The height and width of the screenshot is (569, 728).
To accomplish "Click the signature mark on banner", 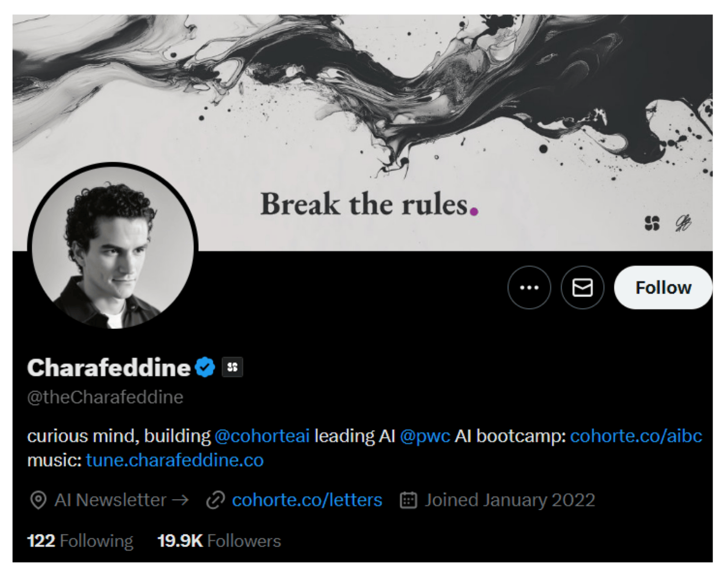I will (x=683, y=223).
